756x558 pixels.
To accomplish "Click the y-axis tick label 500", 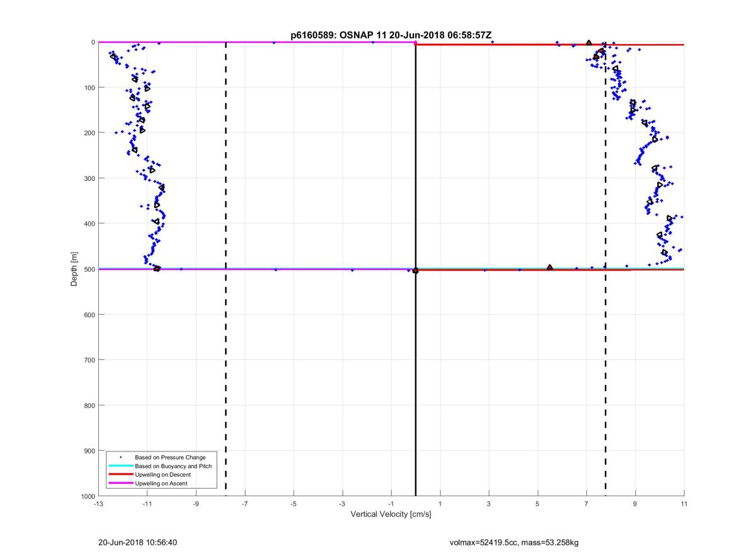I will tap(89, 269).
